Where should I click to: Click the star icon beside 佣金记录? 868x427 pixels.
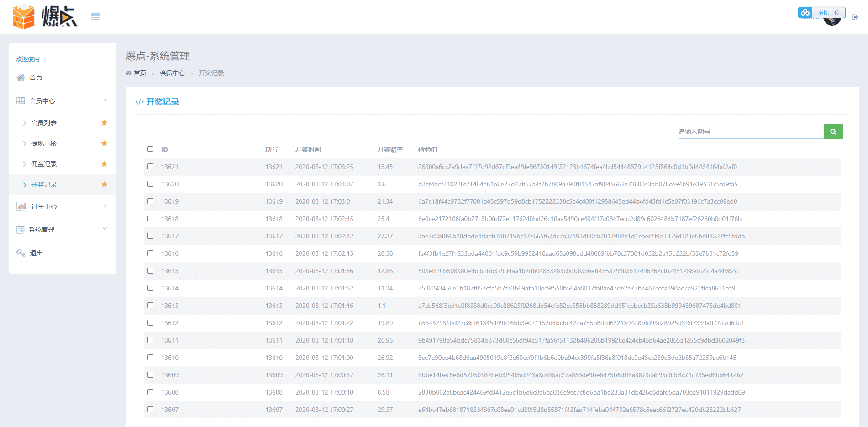tap(104, 164)
